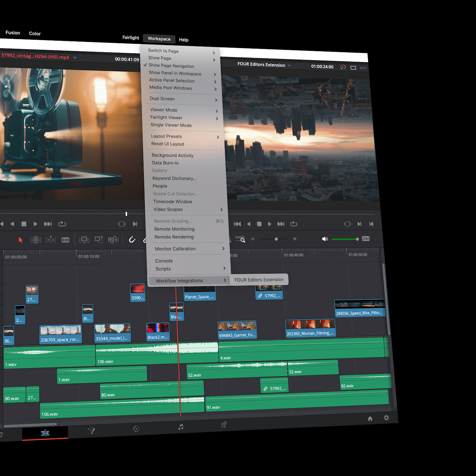Click the Edit page icon in bottom bar
476x476 pixels.
tap(45, 433)
